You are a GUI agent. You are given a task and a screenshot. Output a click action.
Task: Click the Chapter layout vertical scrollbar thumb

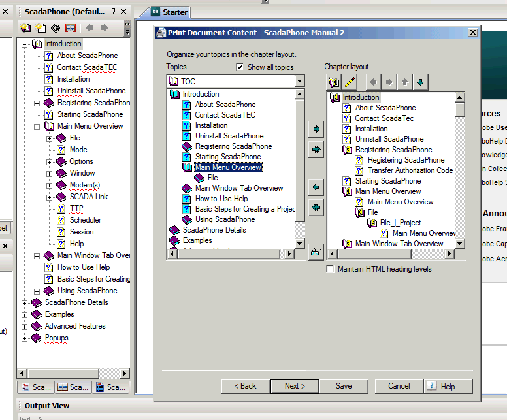coord(460,109)
